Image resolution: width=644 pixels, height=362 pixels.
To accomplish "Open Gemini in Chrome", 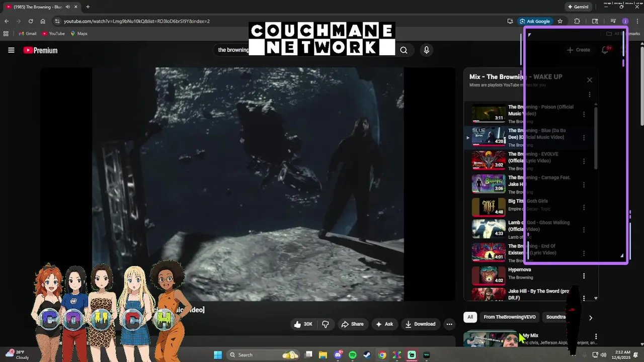I will pyautogui.click(x=578, y=7).
